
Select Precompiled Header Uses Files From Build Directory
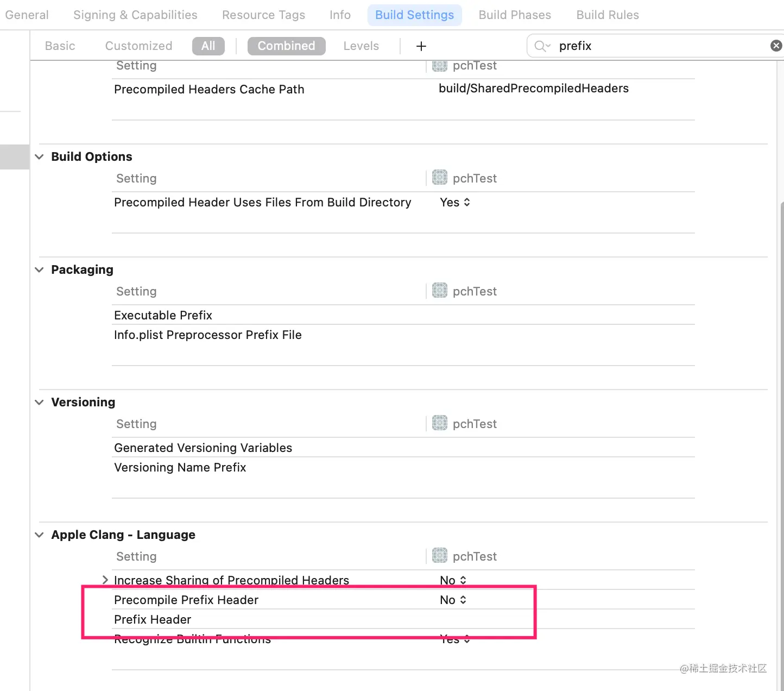[x=263, y=202]
